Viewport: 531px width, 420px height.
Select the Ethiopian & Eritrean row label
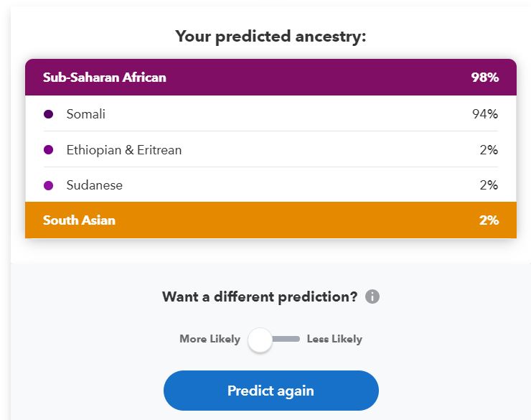click(124, 150)
